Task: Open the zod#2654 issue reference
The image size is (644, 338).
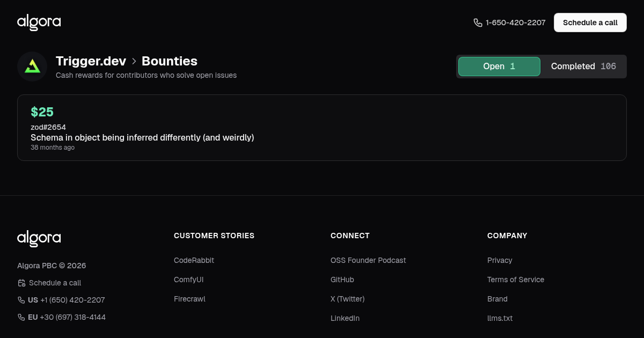Action: coord(48,127)
